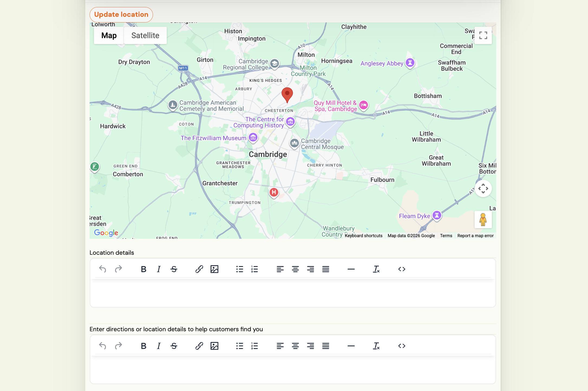Image resolution: width=588 pixels, height=391 pixels.
Task: Apply italic formatting in Location details editor
Action: 159,269
